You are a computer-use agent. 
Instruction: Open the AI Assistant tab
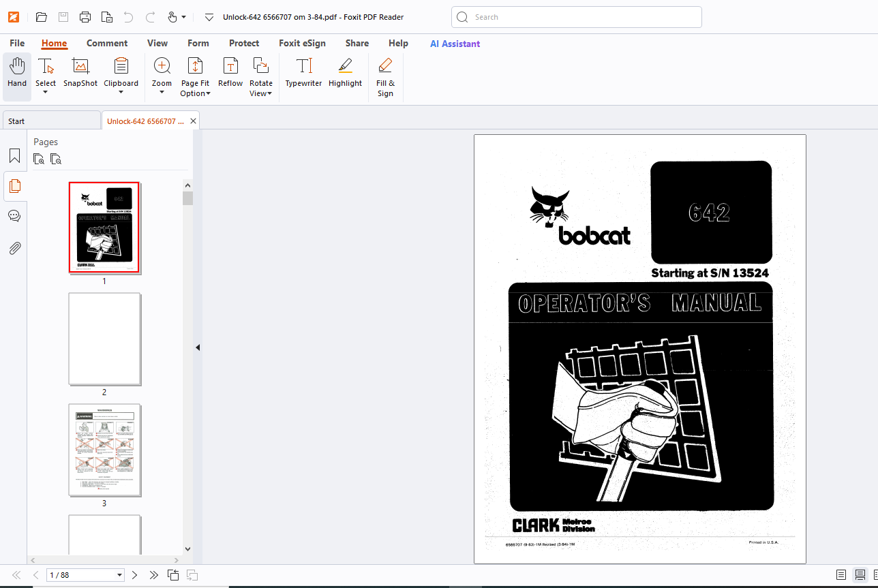point(455,44)
